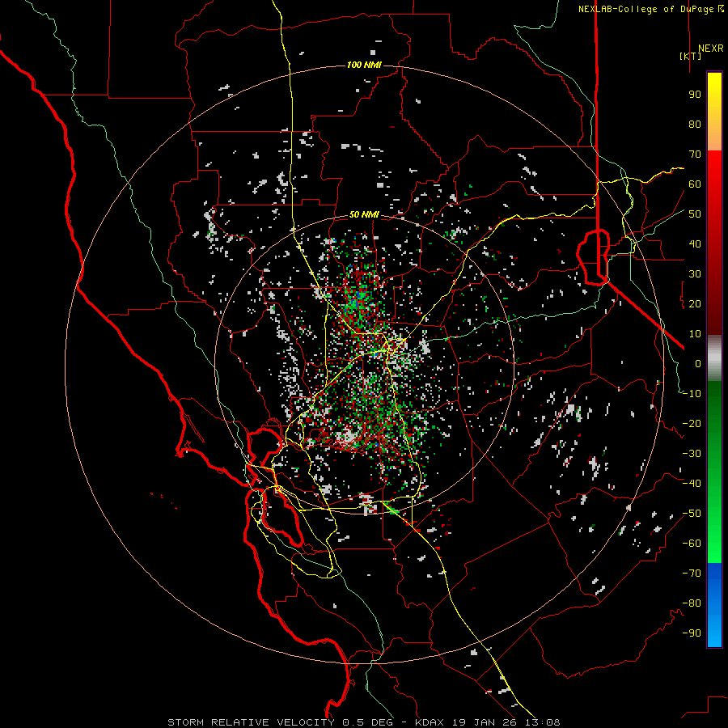Click the blue bottom segment of the color bar

coord(714,604)
